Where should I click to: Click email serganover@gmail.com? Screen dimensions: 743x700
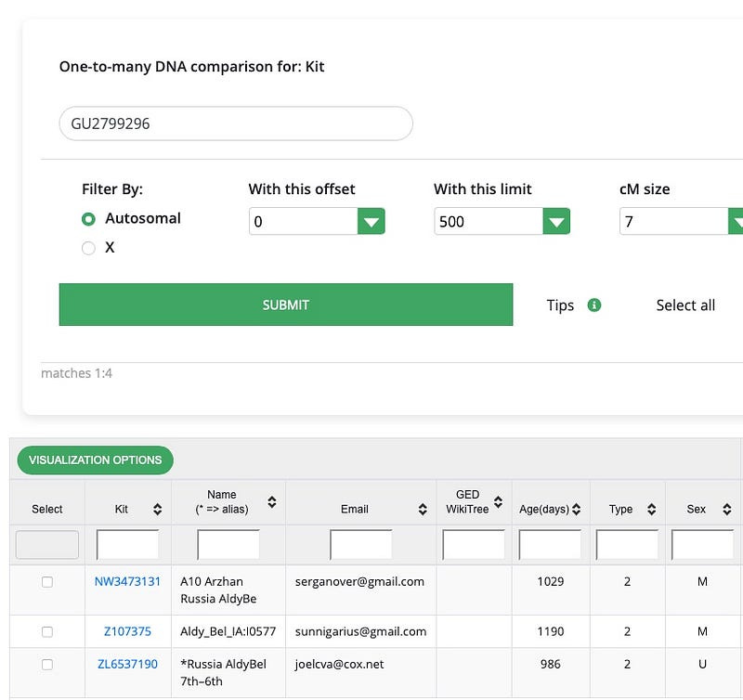pos(359,581)
